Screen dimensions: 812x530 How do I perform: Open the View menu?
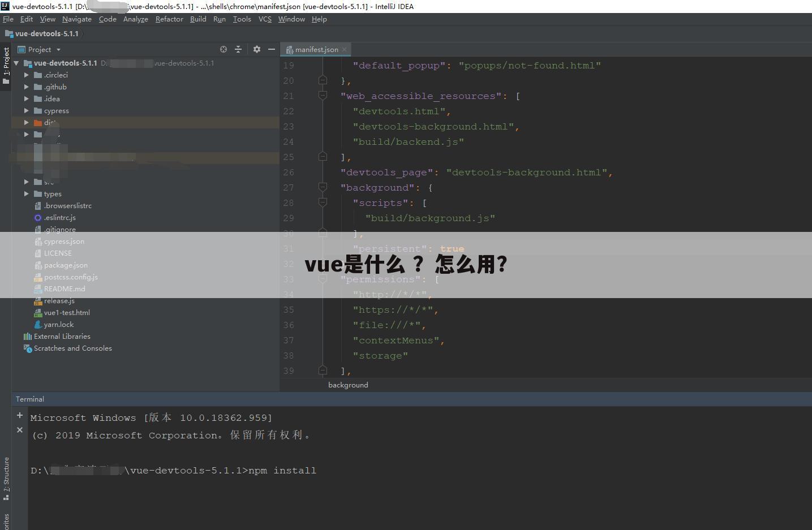tap(48, 19)
